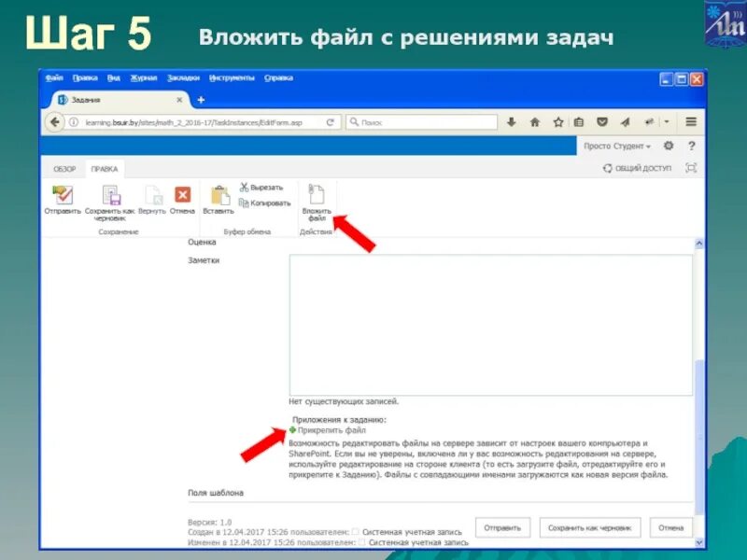Click green plus next to Прикрепить файл

pyautogui.click(x=292, y=430)
